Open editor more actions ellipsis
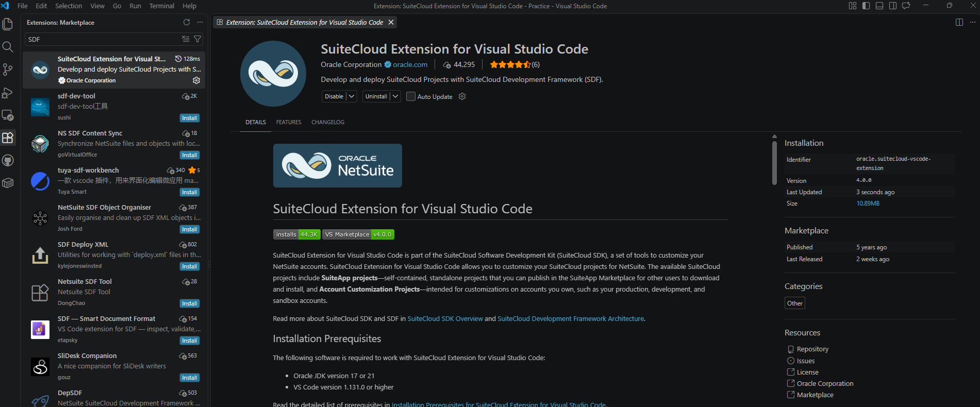 tap(973, 22)
